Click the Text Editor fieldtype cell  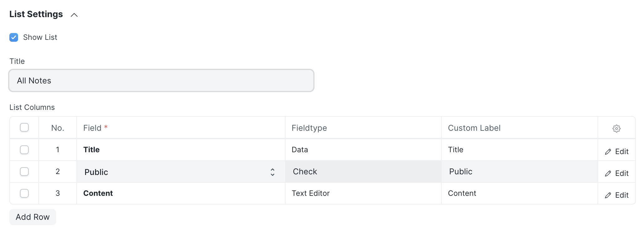(x=363, y=193)
